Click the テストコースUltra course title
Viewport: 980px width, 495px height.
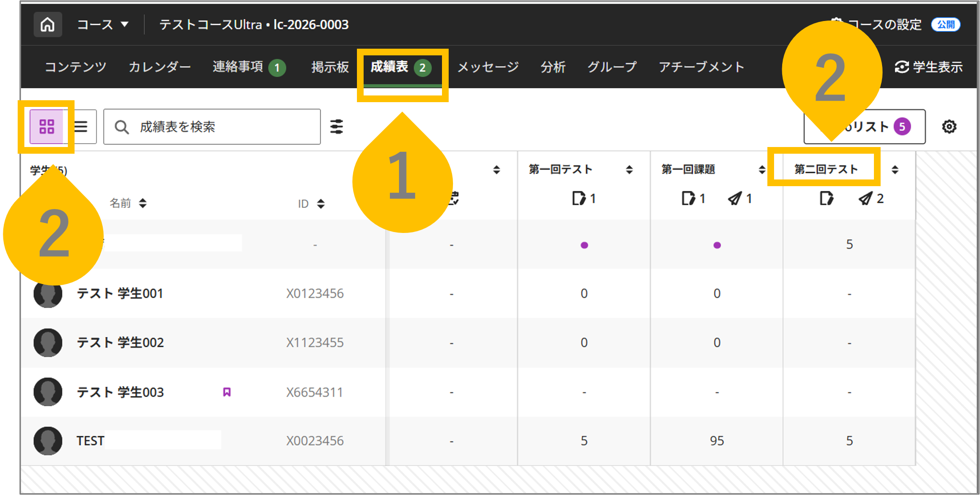point(254,24)
